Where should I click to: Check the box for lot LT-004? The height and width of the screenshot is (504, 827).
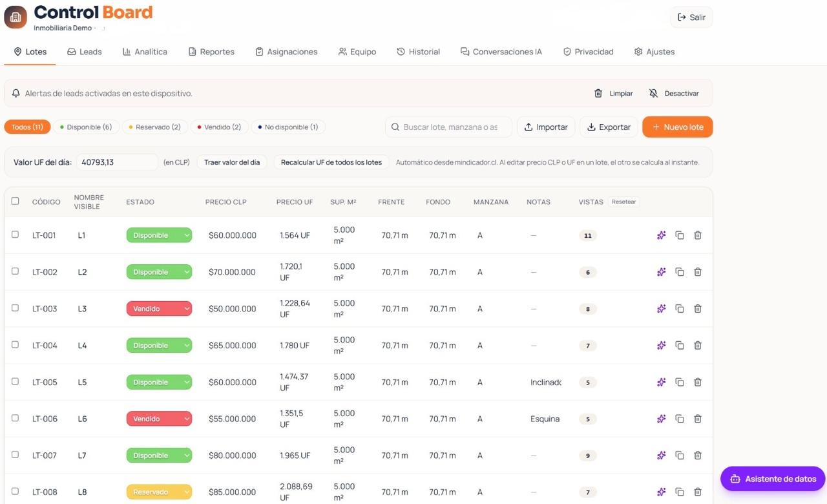(16, 345)
